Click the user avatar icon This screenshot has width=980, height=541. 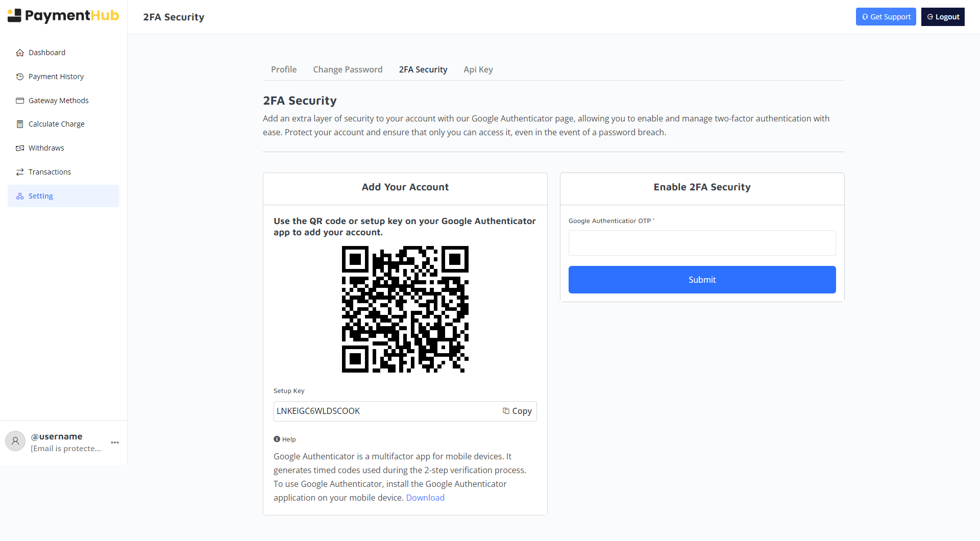(x=15, y=441)
